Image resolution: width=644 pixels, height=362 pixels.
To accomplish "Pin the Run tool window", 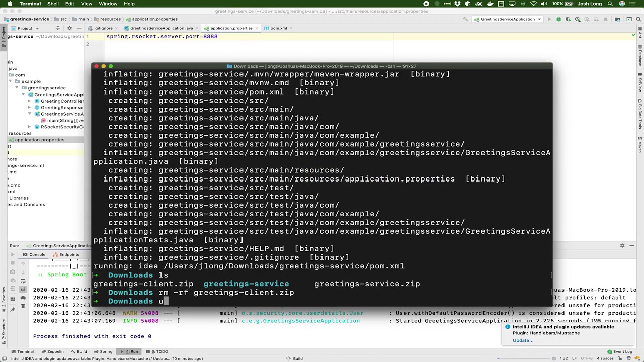I will tap(13, 309).
